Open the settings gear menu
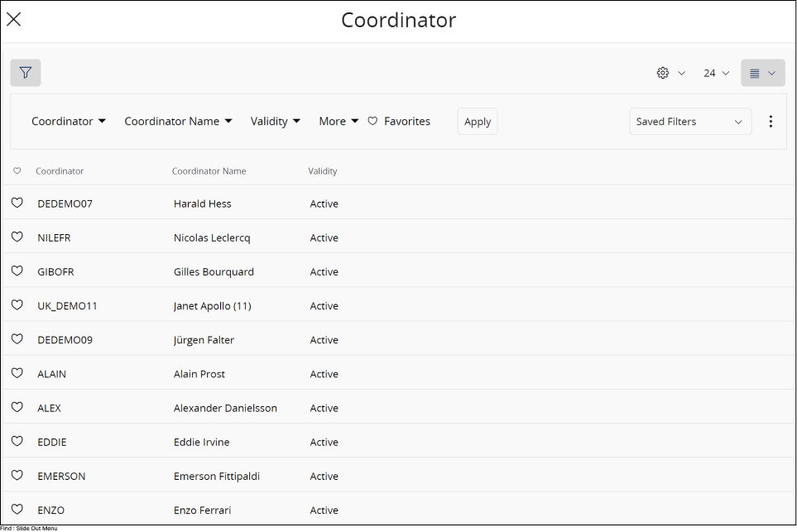Viewport: 797px width, 532px height. (670, 73)
